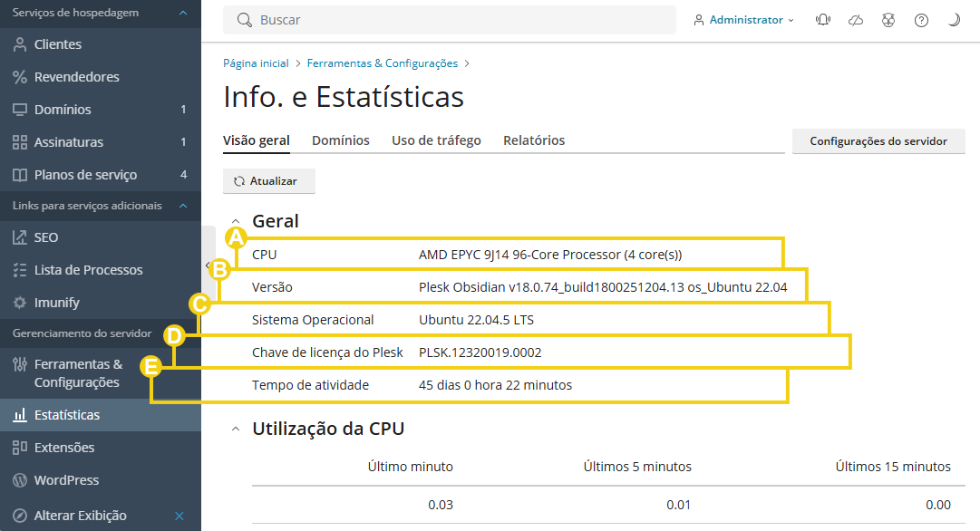Dismiss Alterar Exibição with the X
The height and width of the screenshot is (531, 980).
(x=180, y=515)
